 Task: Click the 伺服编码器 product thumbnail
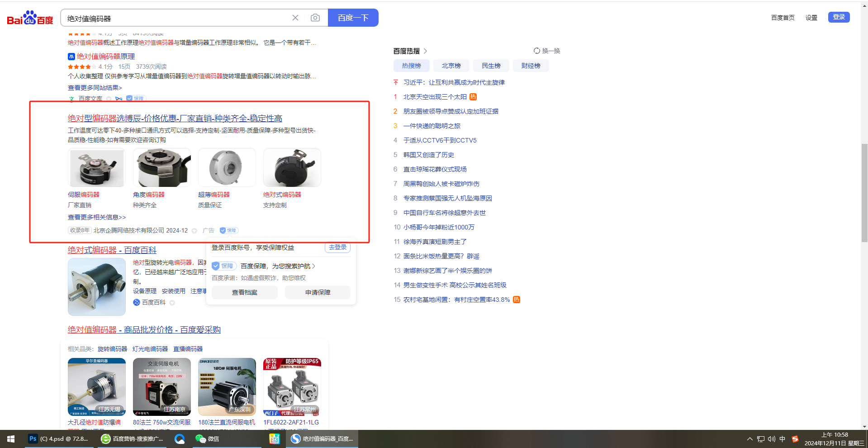(x=97, y=167)
